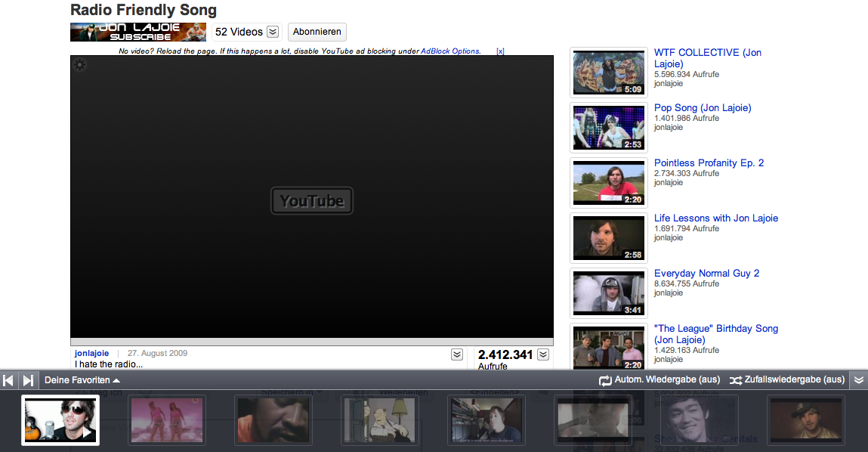This screenshot has height=452, width=868.
Task: Click the WTF COLLECTIVE video thumbnail
Action: 609,73
